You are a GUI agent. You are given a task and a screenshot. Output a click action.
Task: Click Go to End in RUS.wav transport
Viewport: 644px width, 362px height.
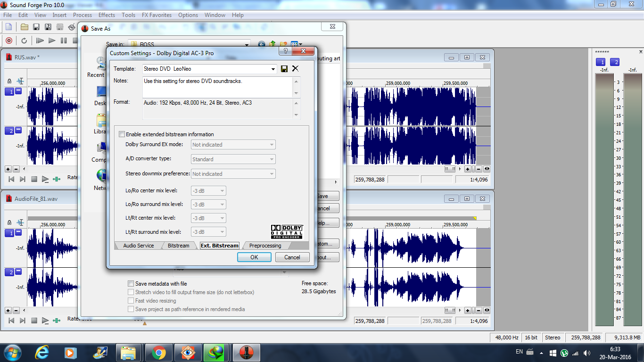click(22, 179)
